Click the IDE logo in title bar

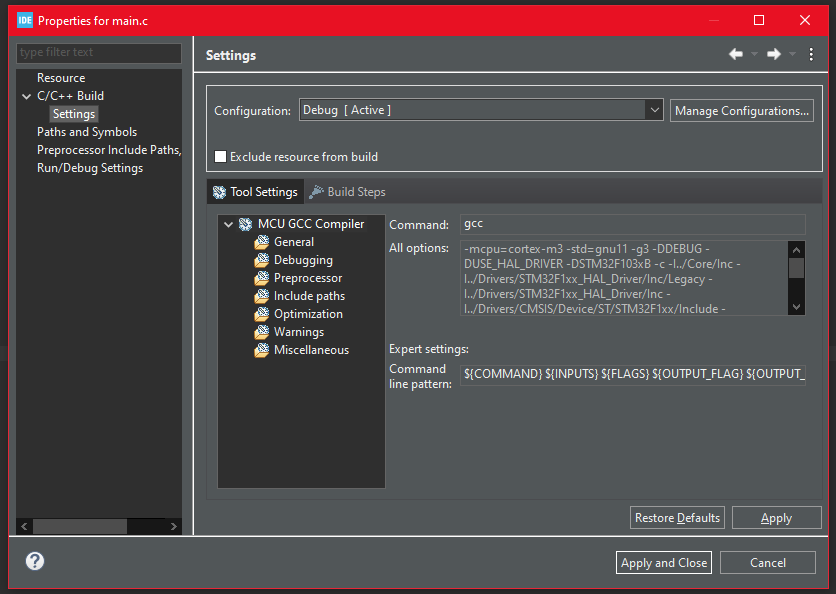25,20
